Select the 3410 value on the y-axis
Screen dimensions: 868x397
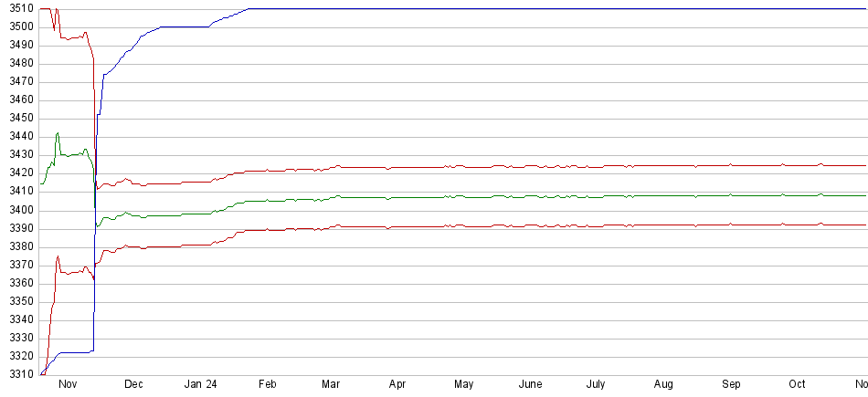click(17, 192)
